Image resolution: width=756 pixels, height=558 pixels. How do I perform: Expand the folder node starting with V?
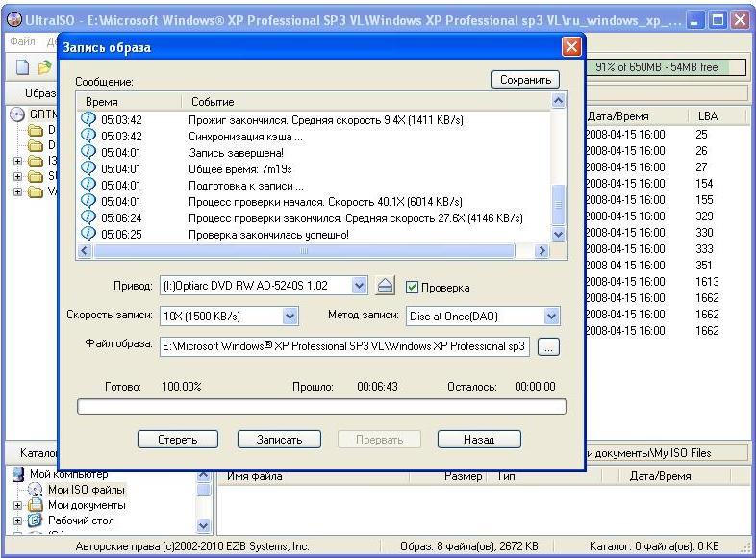18,192
